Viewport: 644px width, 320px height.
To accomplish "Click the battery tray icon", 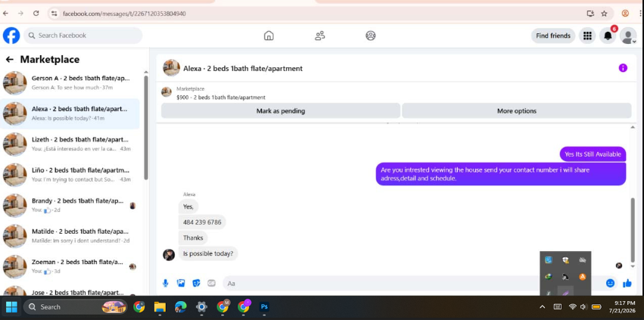I will point(596,307).
